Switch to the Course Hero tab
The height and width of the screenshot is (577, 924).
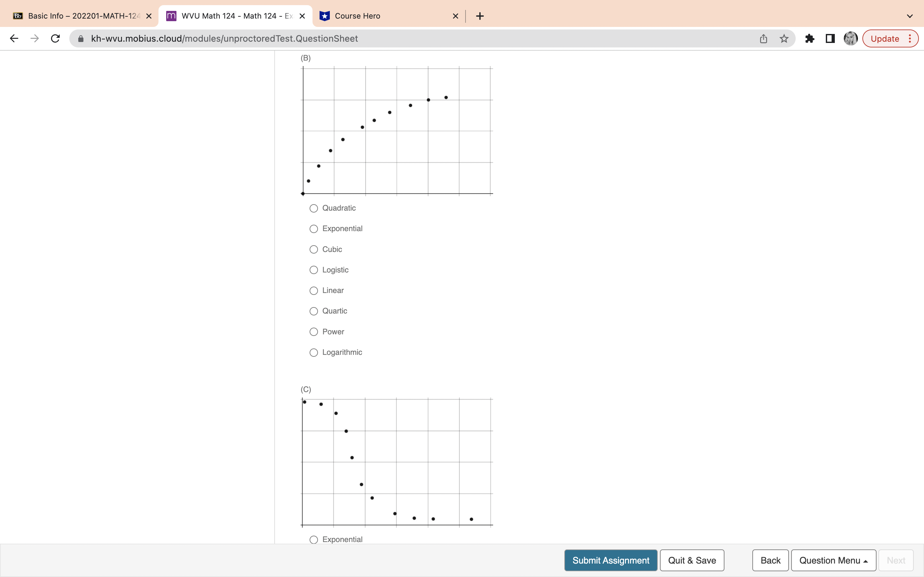386,16
